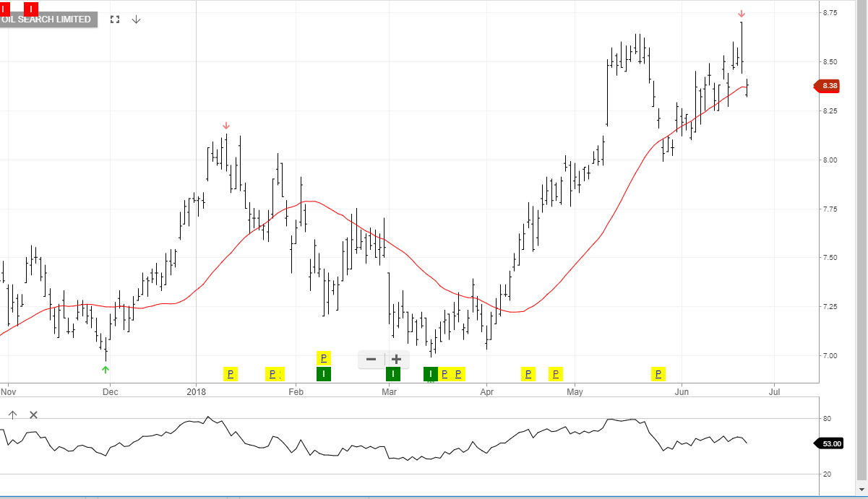This screenshot has height=499, width=868.
Task: Move the indicator pane up with its arrow
Action: (x=12, y=415)
